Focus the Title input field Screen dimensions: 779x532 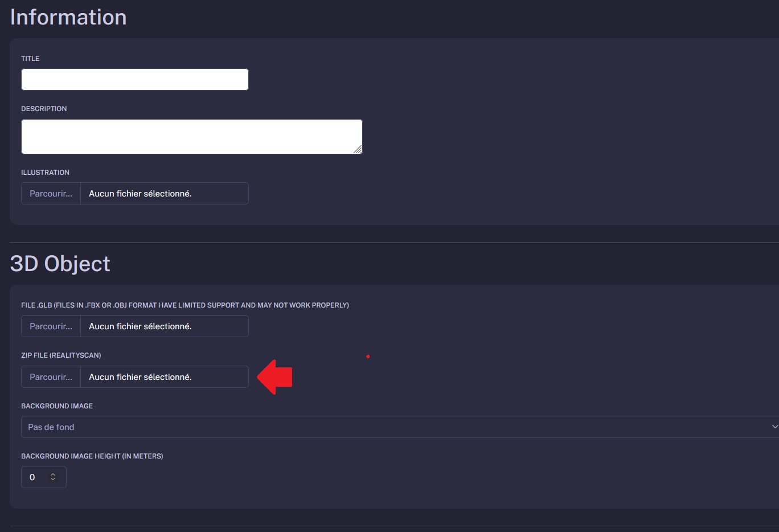tap(135, 80)
